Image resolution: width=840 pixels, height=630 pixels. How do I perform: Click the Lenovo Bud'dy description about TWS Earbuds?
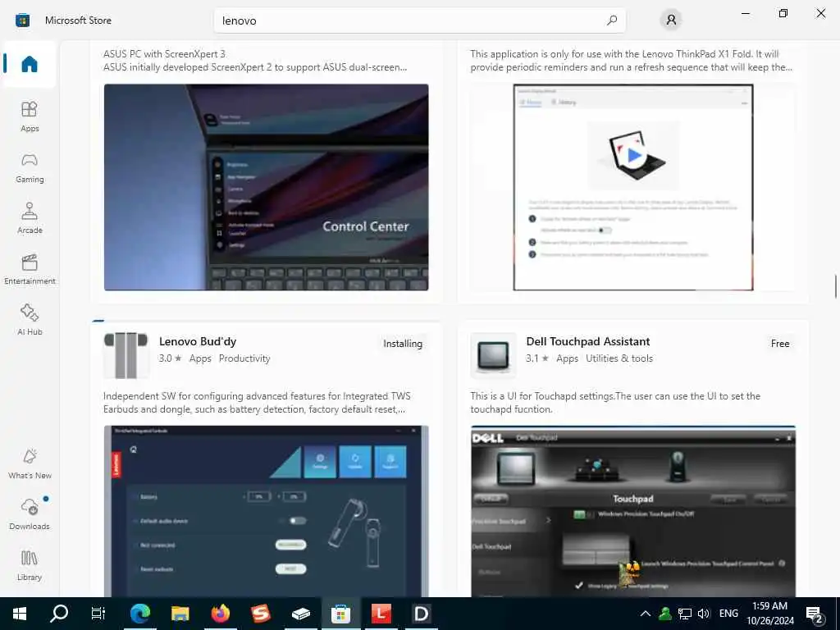pos(257,402)
